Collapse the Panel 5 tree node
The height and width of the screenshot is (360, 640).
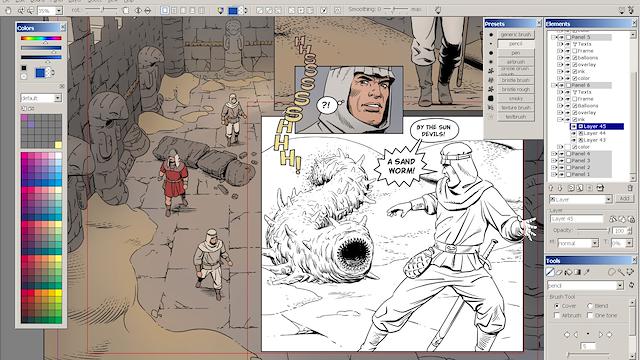coord(554,37)
